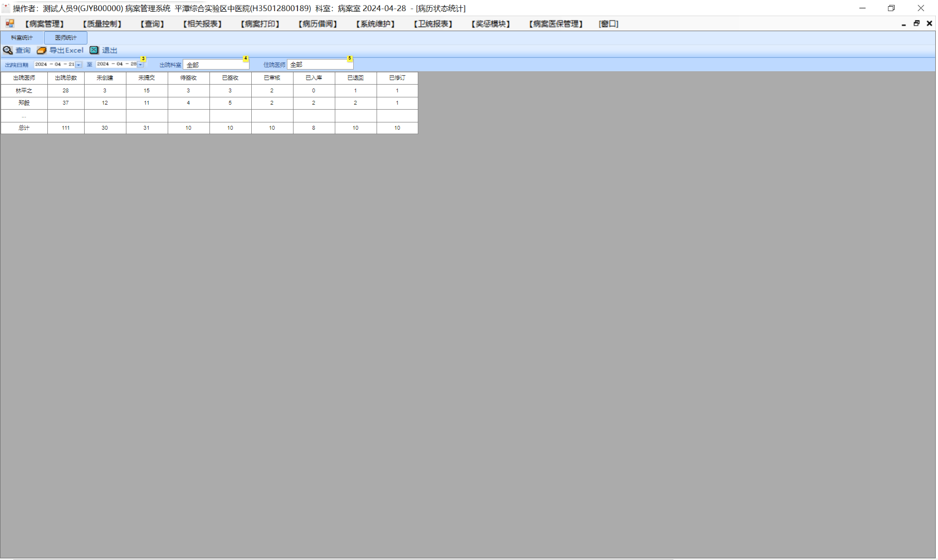Click the total 已入库 value 8
Viewport: 938px width, 560px height.
click(x=314, y=128)
